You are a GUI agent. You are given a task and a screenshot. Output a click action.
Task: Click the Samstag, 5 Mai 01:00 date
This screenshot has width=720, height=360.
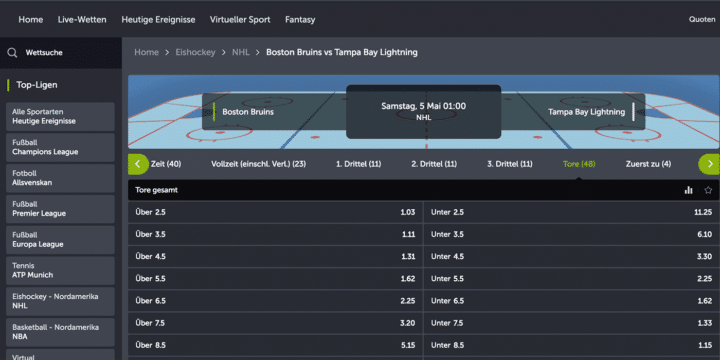[x=423, y=106]
